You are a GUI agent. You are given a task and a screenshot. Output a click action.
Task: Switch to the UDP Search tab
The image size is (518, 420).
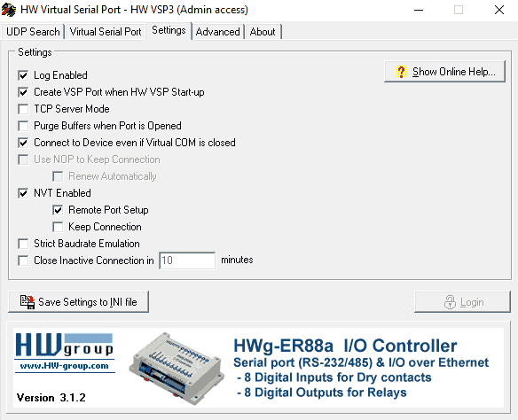coord(33,32)
